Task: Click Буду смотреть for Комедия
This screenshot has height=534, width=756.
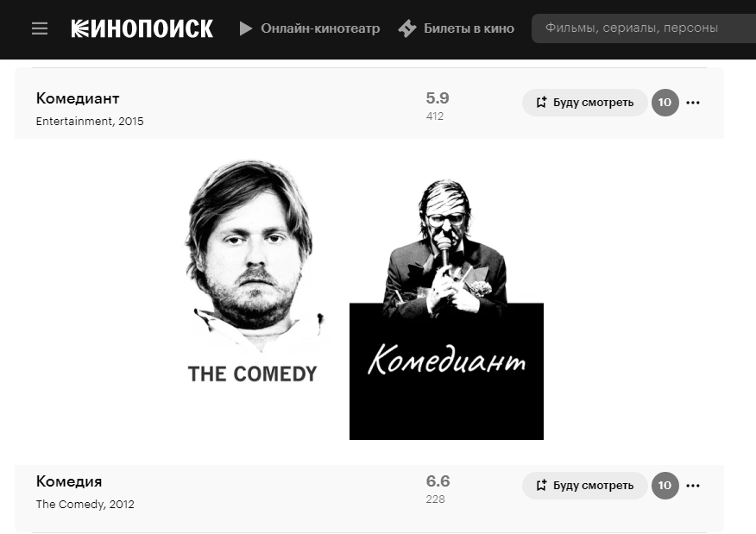Action: 584,486
